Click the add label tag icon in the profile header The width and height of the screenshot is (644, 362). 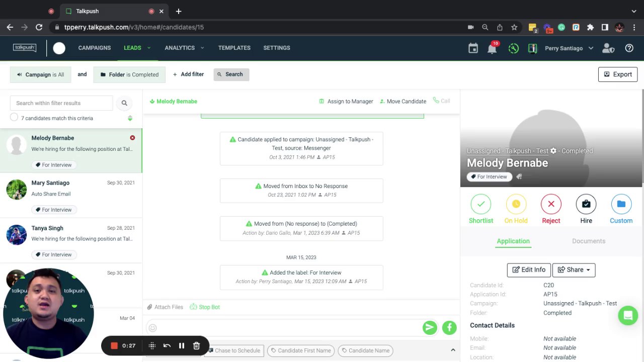click(519, 176)
